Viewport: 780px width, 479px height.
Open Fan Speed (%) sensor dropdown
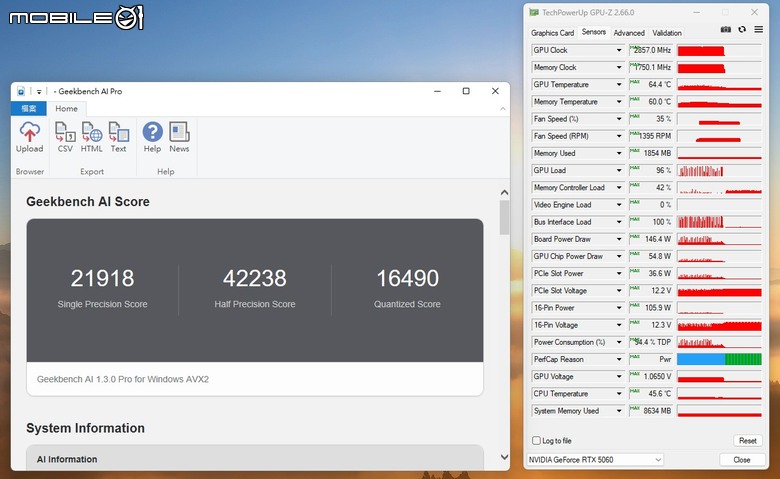(x=619, y=119)
